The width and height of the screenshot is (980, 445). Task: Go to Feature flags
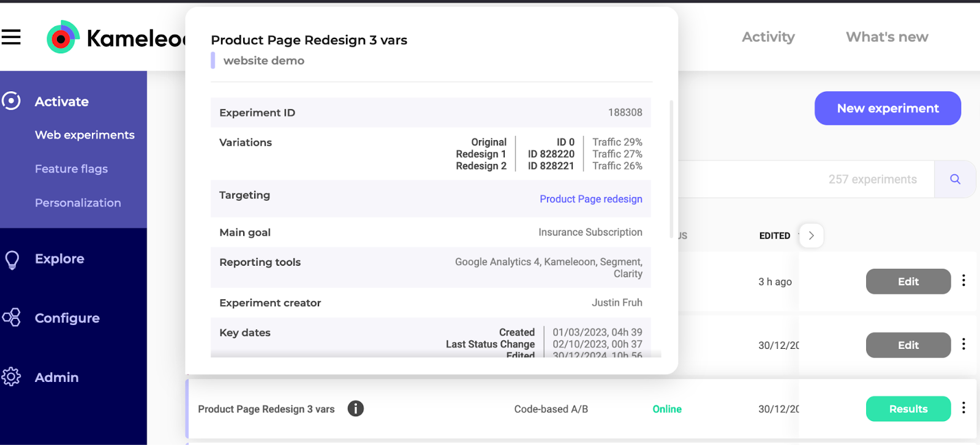pos(71,169)
